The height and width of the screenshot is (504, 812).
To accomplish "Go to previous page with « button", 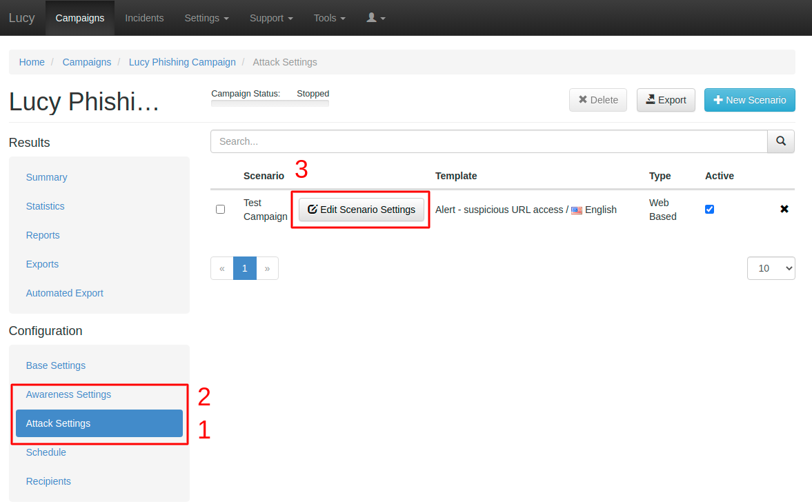I will pyautogui.click(x=222, y=268).
